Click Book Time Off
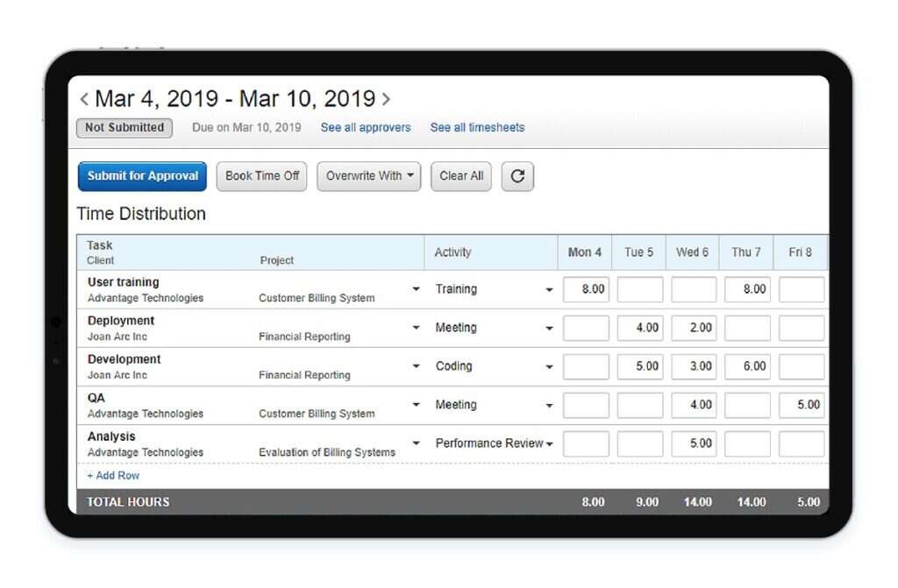Screen dimensions: 898x588 261,176
